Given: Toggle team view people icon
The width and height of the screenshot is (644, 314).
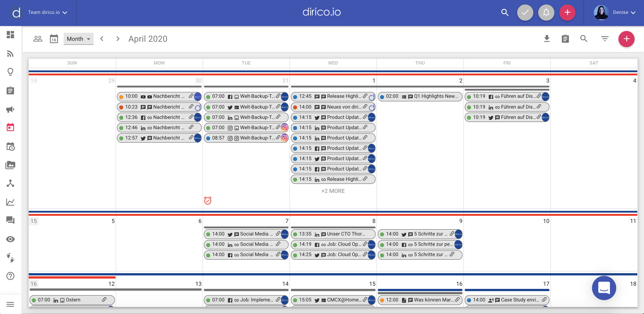Looking at the screenshot, I should click(38, 39).
